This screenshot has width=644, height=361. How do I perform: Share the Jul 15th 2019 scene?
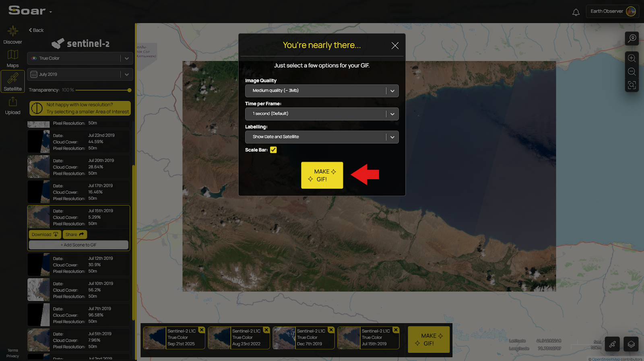[x=75, y=234]
